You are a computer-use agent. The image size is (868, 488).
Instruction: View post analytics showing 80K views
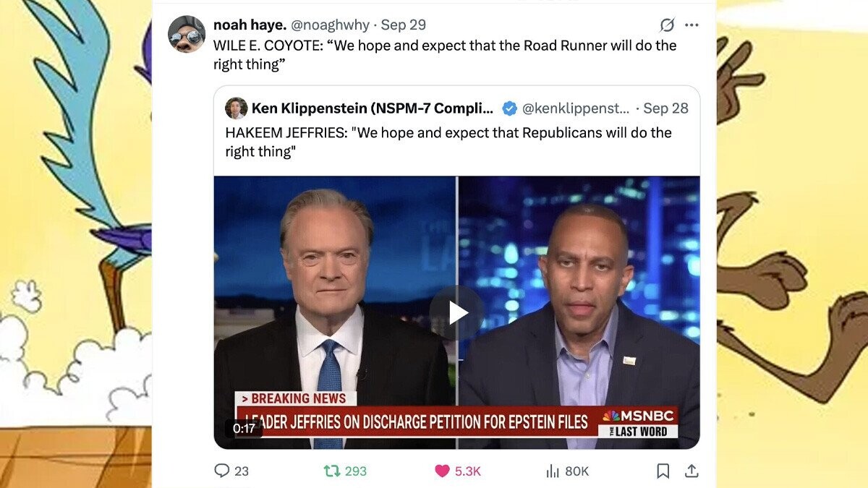pos(553,471)
